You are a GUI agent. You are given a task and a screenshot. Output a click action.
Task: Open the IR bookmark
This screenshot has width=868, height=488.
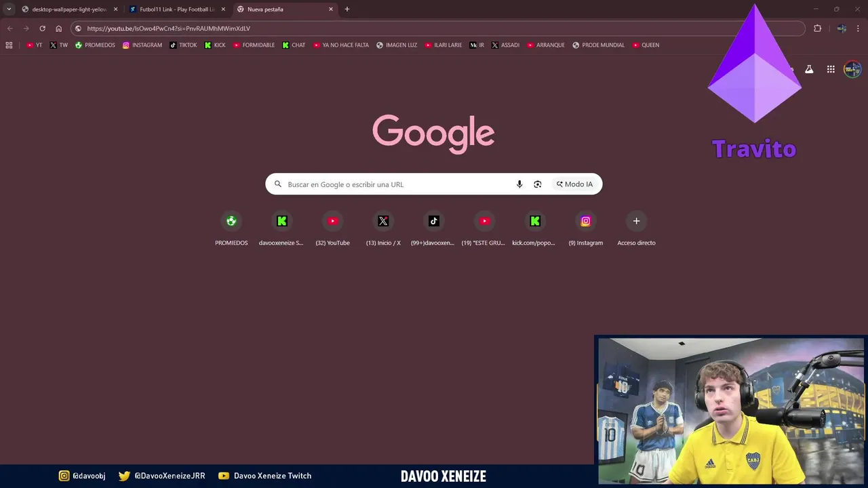477,45
